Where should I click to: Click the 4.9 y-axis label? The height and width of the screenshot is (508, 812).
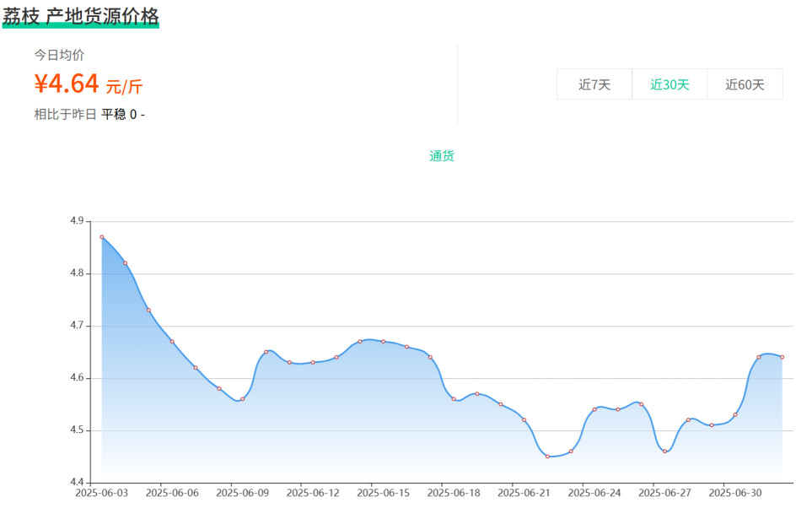point(77,221)
